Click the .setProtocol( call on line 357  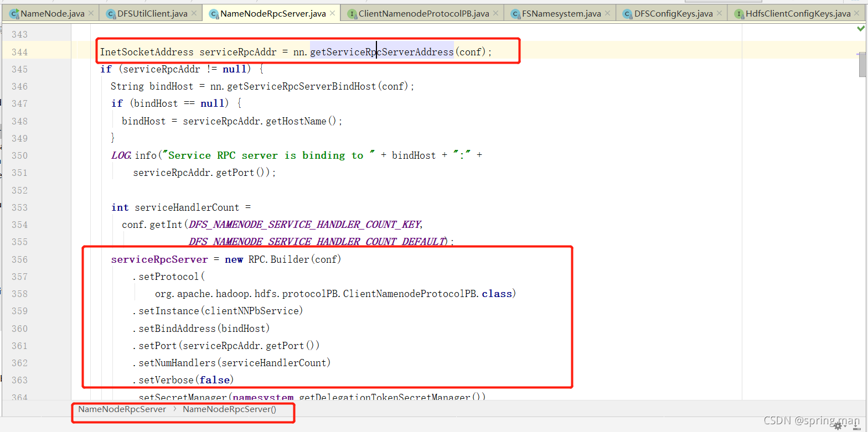[169, 277]
